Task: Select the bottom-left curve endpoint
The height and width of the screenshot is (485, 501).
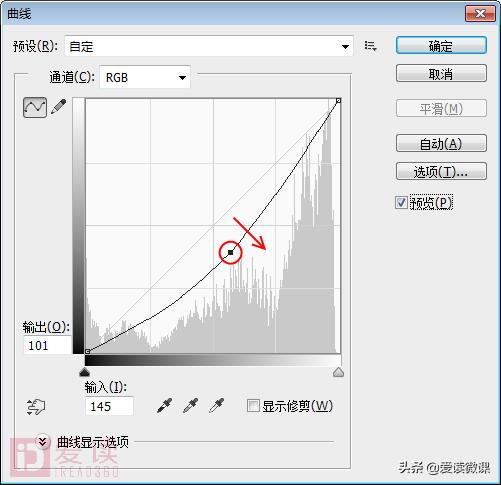Action: tap(87, 351)
